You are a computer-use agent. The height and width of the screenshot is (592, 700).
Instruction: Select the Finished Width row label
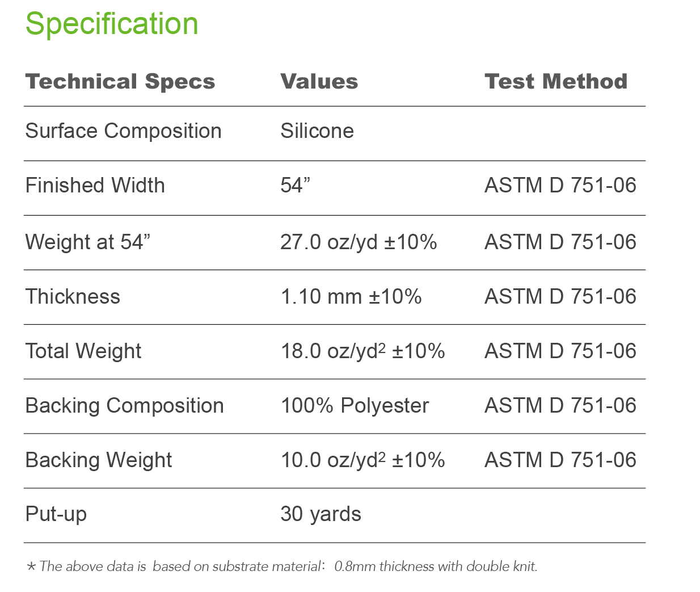point(95,186)
